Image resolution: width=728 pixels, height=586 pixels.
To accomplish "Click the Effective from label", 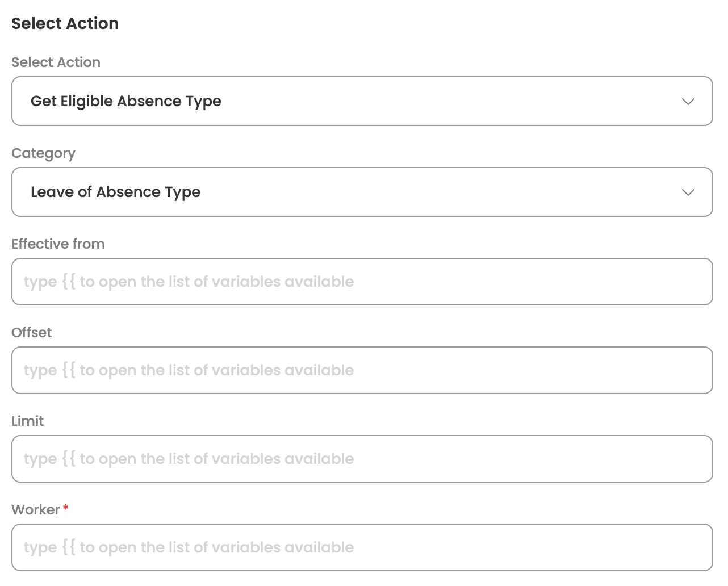I will tap(58, 244).
